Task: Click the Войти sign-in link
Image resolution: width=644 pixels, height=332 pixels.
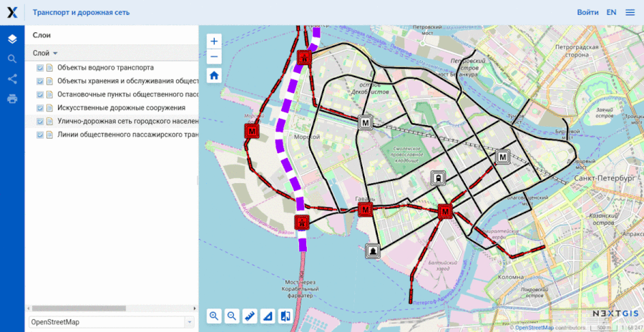Action: pyautogui.click(x=587, y=12)
